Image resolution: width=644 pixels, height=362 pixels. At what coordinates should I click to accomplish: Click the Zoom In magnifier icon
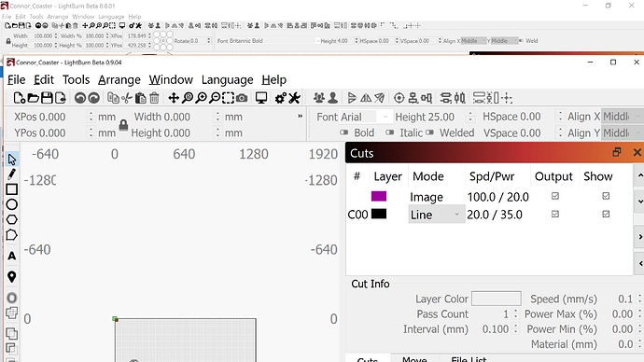click(x=202, y=98)
